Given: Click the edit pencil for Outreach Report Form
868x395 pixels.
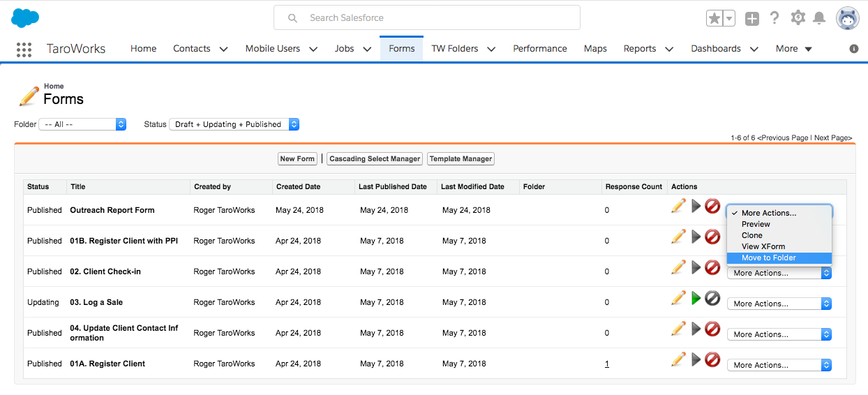Looking at the screenshot, I should [678, 206].
